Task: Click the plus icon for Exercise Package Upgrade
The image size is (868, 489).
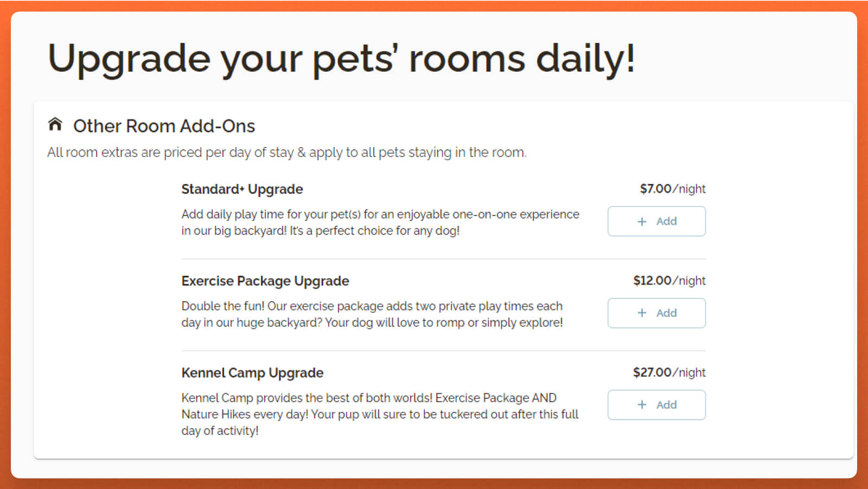Action: (x=642, y=313)
